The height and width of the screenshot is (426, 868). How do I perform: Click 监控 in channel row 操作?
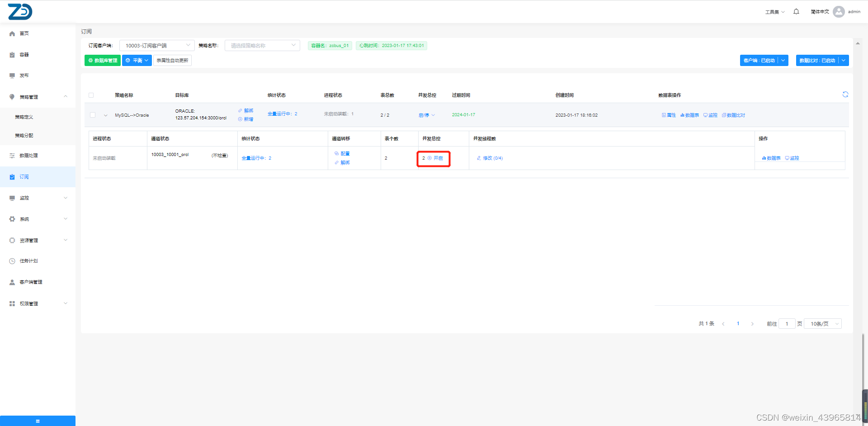click(792, 158)
